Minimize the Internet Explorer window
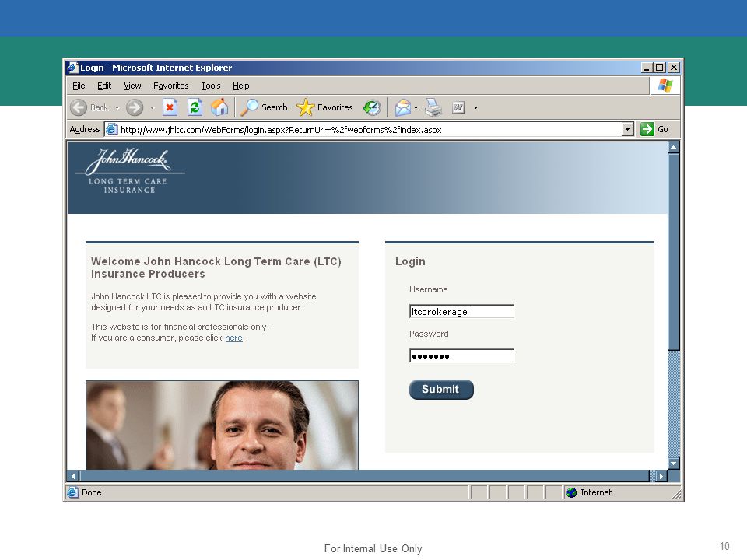 click(647, 68)
